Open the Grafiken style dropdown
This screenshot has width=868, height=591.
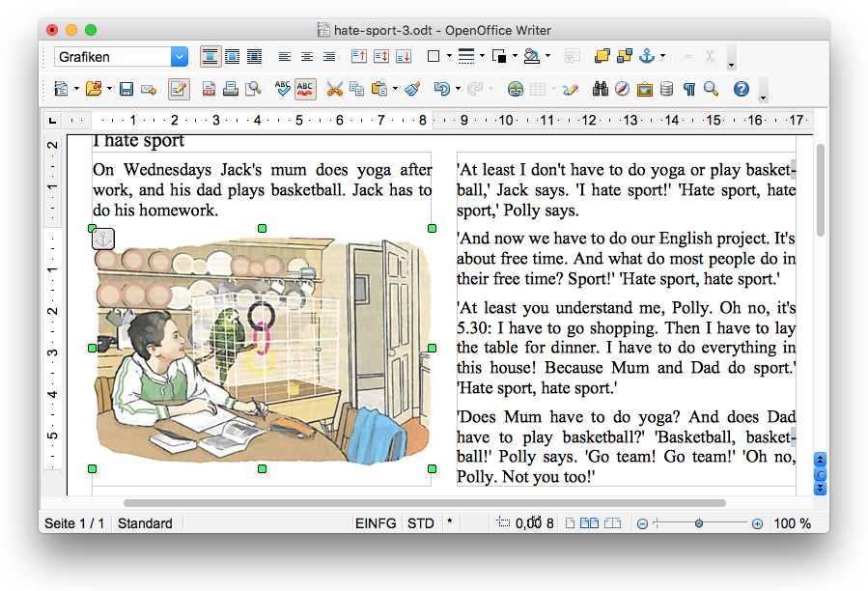[x=180, y=57]
